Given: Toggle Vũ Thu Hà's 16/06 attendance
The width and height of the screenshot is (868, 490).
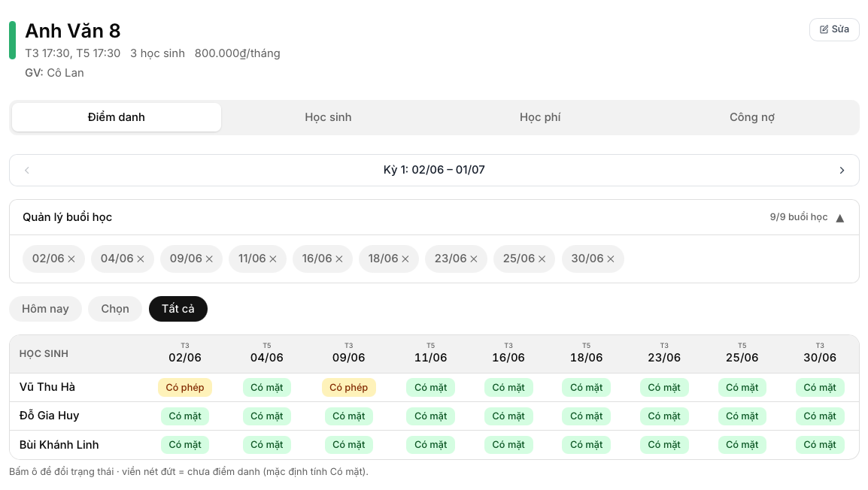Looking at the screenshot, I should click(x=508, y=388).
